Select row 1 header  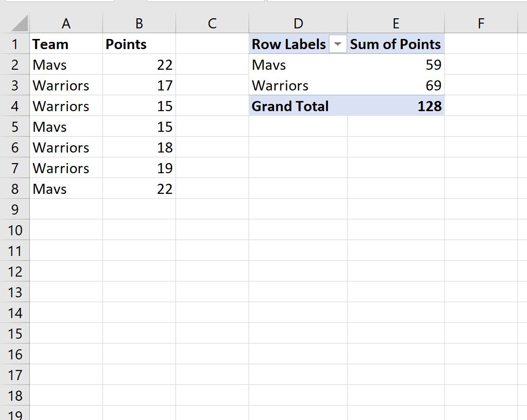click(x=15, y=44)
